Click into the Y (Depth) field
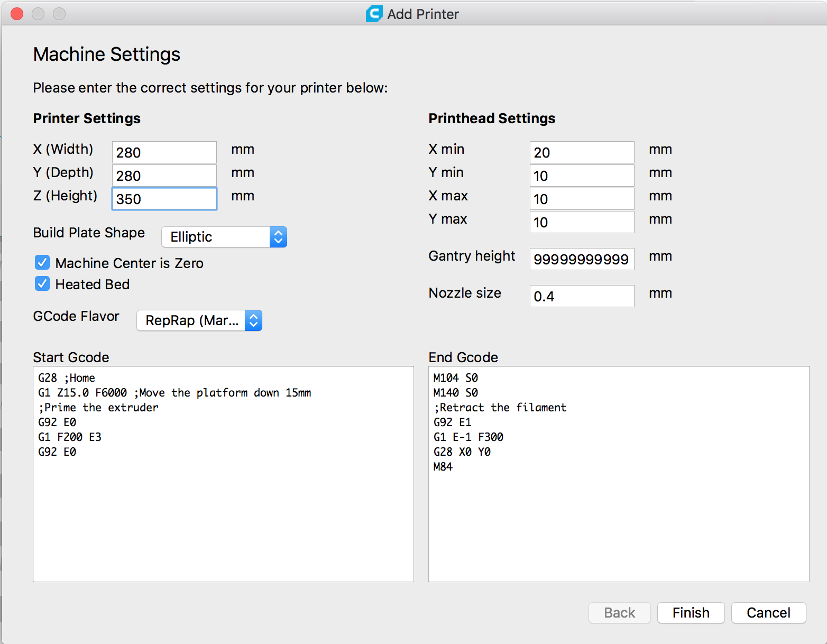The width and height of the screenshot is (827, 644). (x=164, y=176)
